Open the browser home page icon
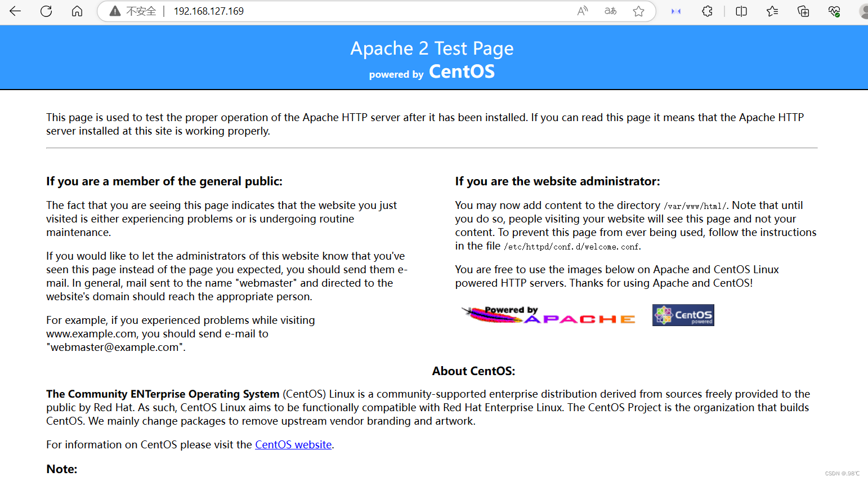This screenshot has width=868, height=481. point(77,11)
